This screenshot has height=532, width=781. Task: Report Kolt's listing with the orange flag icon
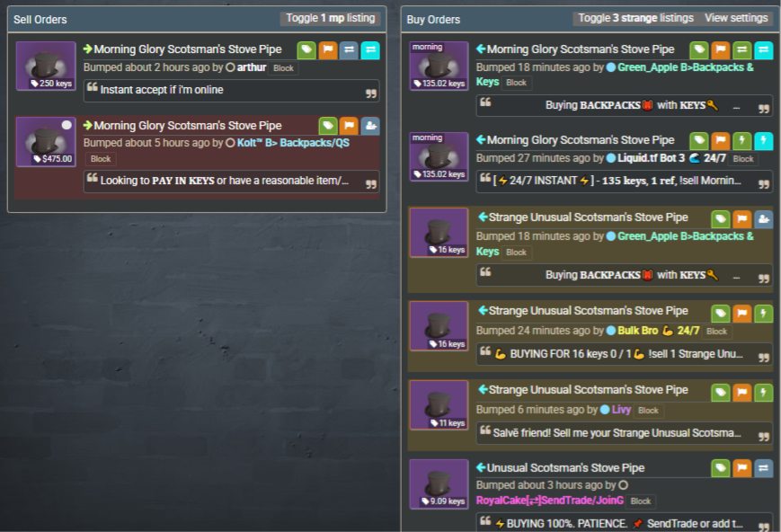pyautogui.click(x=349, y=126)
